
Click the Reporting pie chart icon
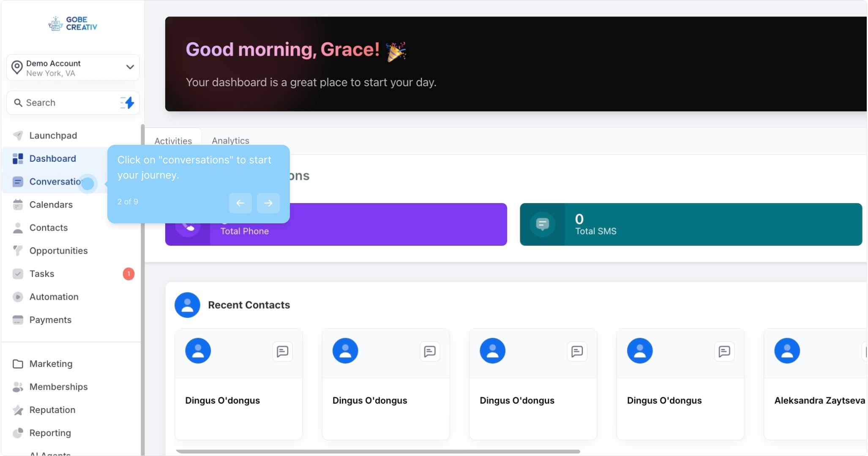click(x=18, y=433)
